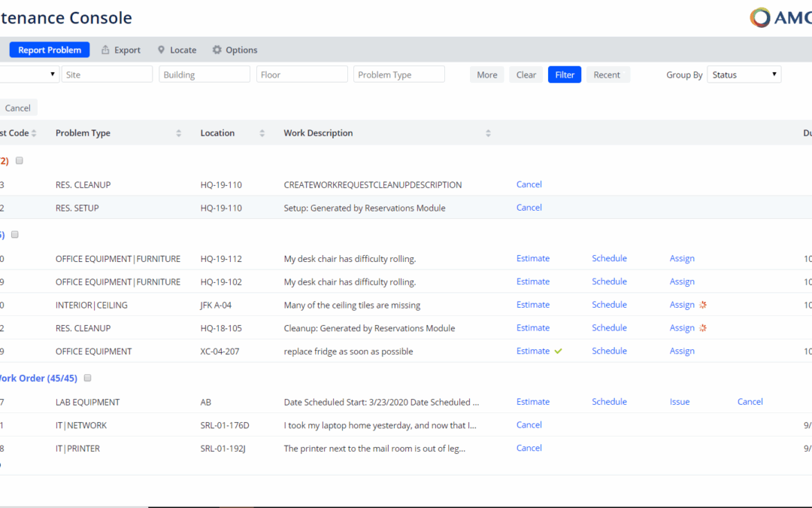This screenshot has height=508, width=812.
Task: Sort by the Problem Type column arrows
Action: point(179,133)
